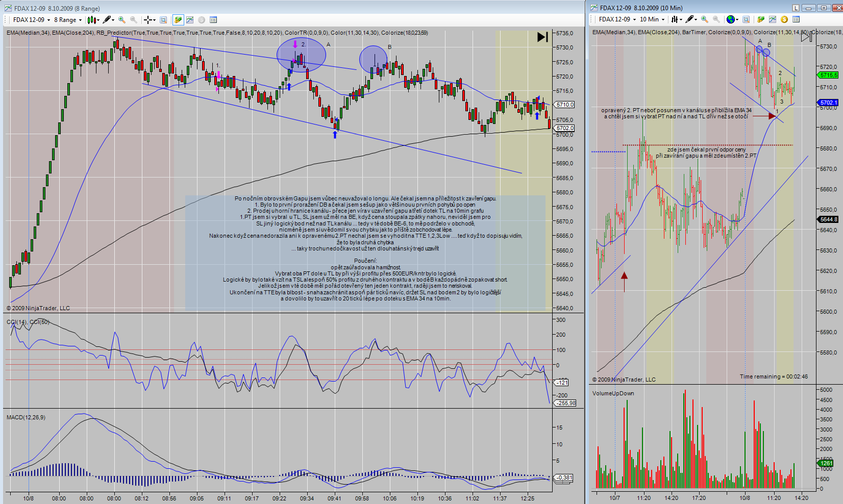Click the greyed zoom out magnifier, 10 Min chart
Screen dimensions: 843x504
(x=716, y=19)
